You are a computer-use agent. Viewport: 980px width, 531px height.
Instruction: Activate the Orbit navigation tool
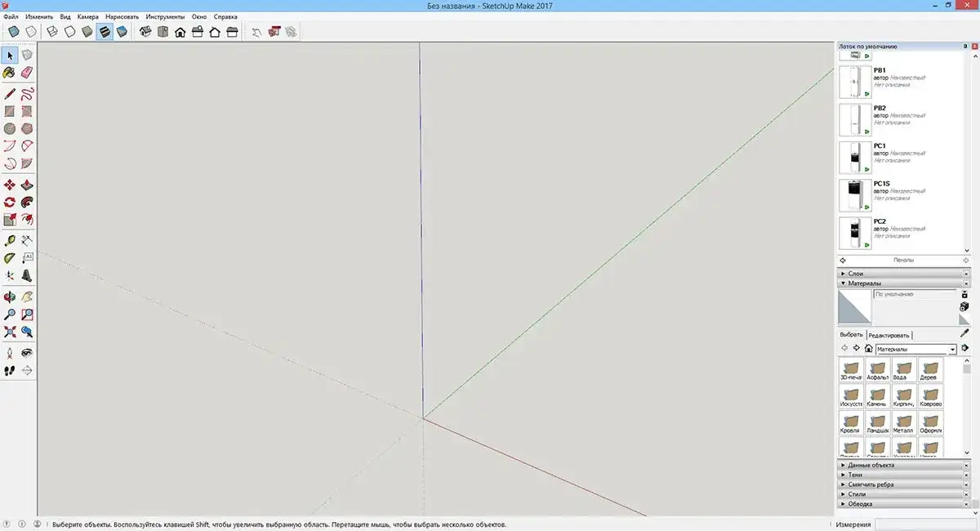coord(10,295)
